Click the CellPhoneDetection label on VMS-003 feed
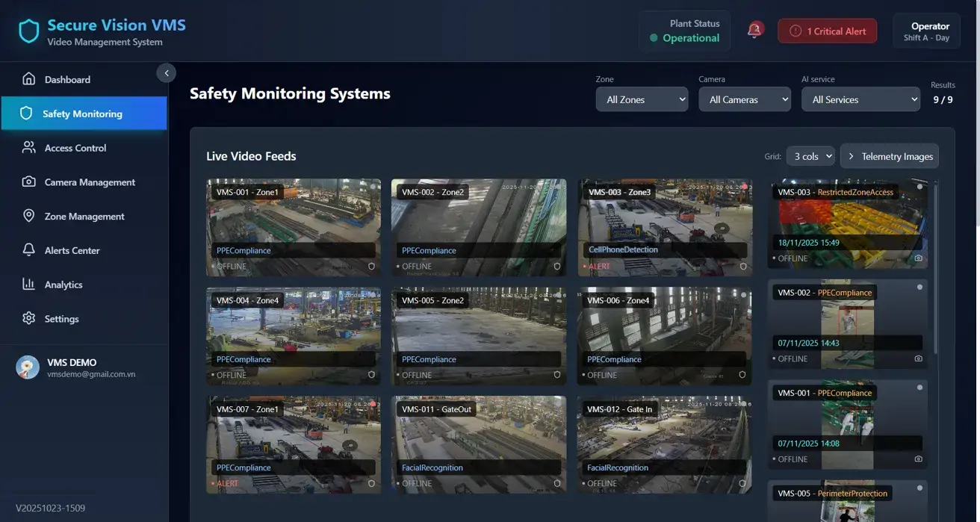The image size is (980, 522). pos(624,249)
